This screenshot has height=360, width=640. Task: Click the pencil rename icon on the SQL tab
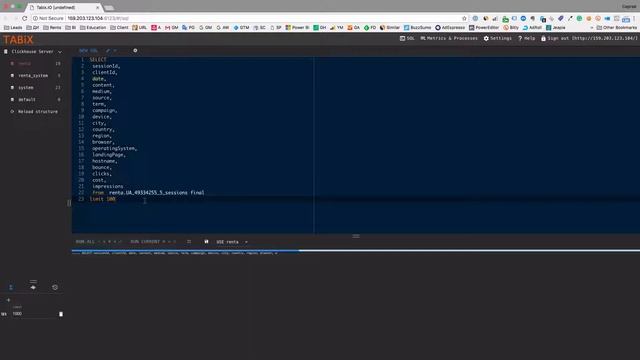pyautogui.click(x=108, y=51)
